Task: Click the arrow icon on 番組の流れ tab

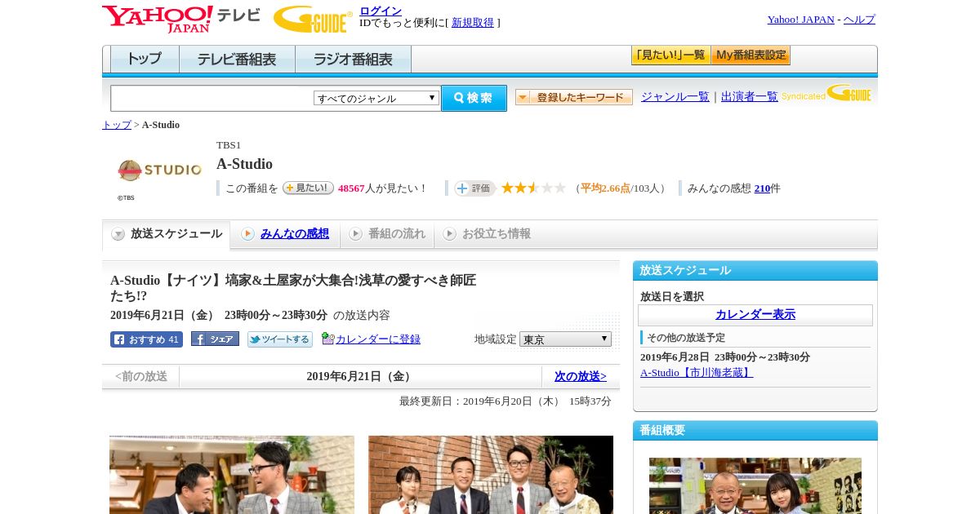Action: point(355,234)
